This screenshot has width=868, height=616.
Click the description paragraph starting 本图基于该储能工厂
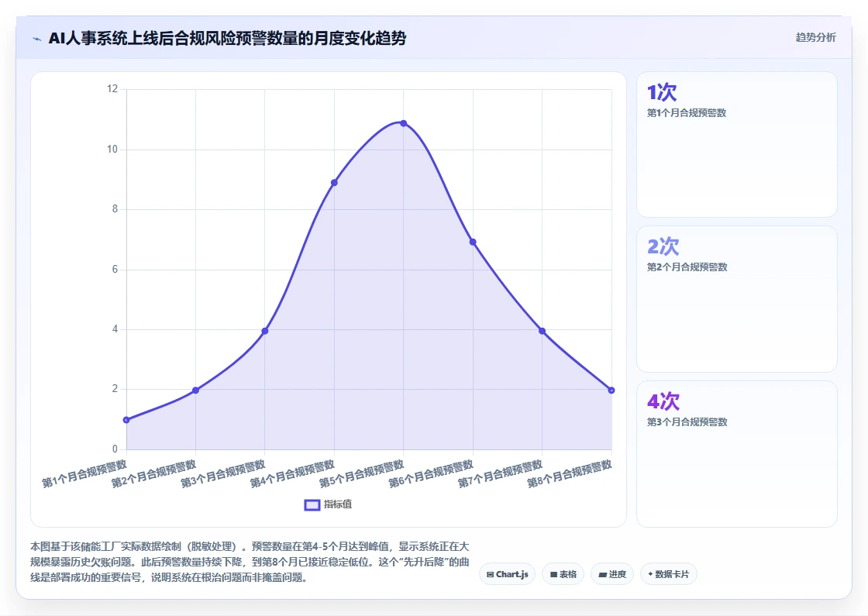[x=250, y=562]
